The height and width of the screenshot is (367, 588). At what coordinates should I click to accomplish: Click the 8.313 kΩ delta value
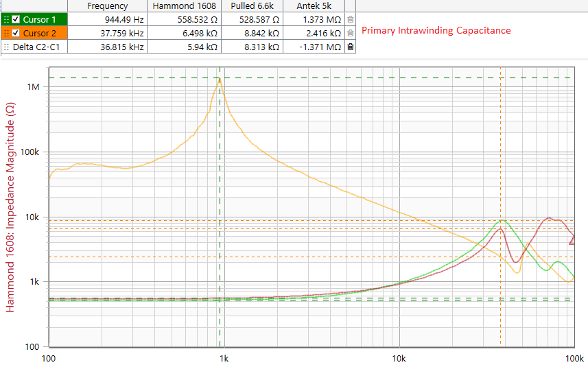(252, 47)
